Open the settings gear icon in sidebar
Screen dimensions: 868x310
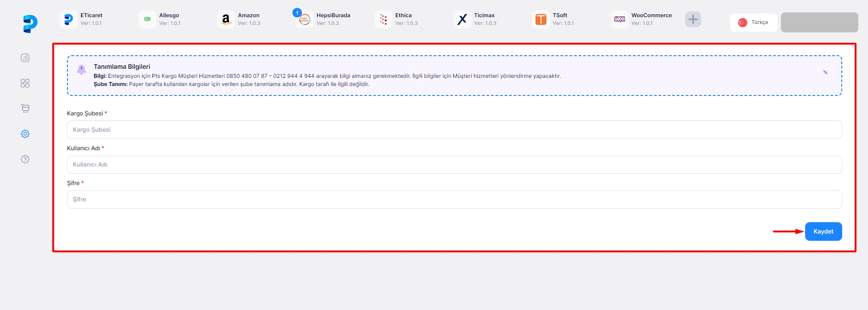click(25, 134)
